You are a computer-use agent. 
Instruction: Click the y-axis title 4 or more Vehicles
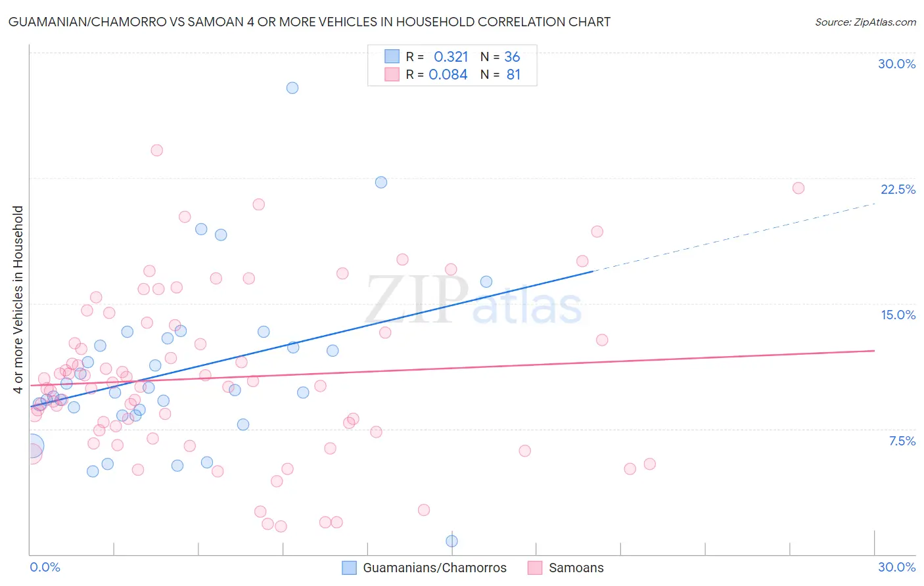pyautogui.click(x=18, y=300)
